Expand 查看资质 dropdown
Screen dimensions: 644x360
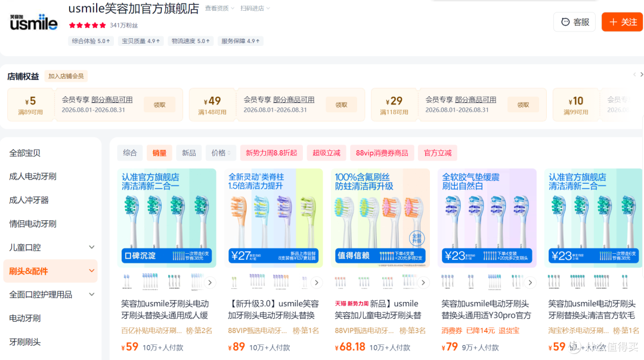[x=219, y=8]
